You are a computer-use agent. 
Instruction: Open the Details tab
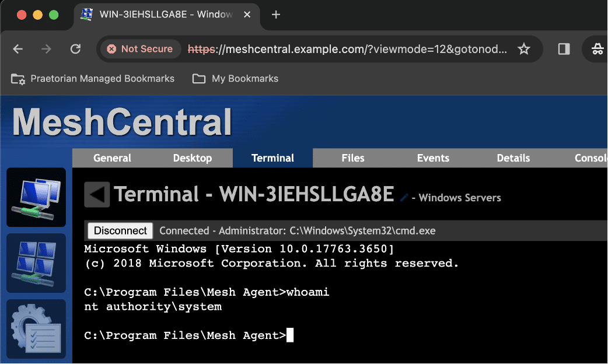pyautogui.click(x=513, y=158)
